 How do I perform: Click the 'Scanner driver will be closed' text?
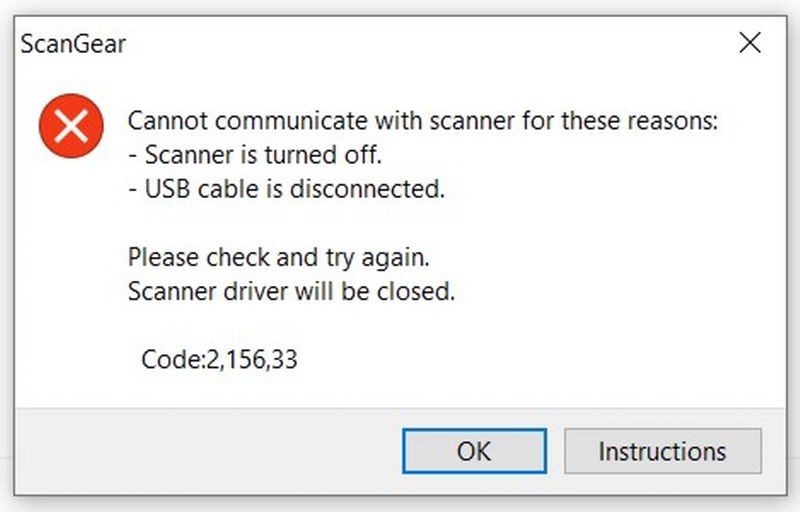tap(292, 292)
